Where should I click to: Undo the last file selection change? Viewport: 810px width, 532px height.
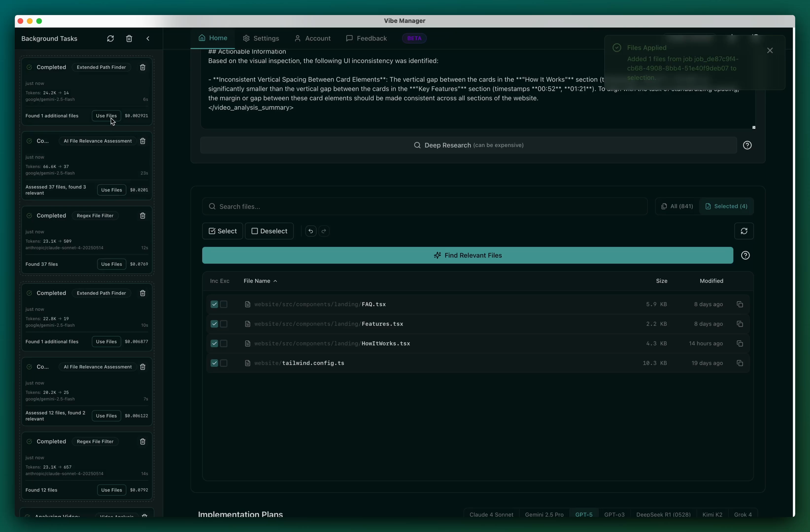point(311,231)
